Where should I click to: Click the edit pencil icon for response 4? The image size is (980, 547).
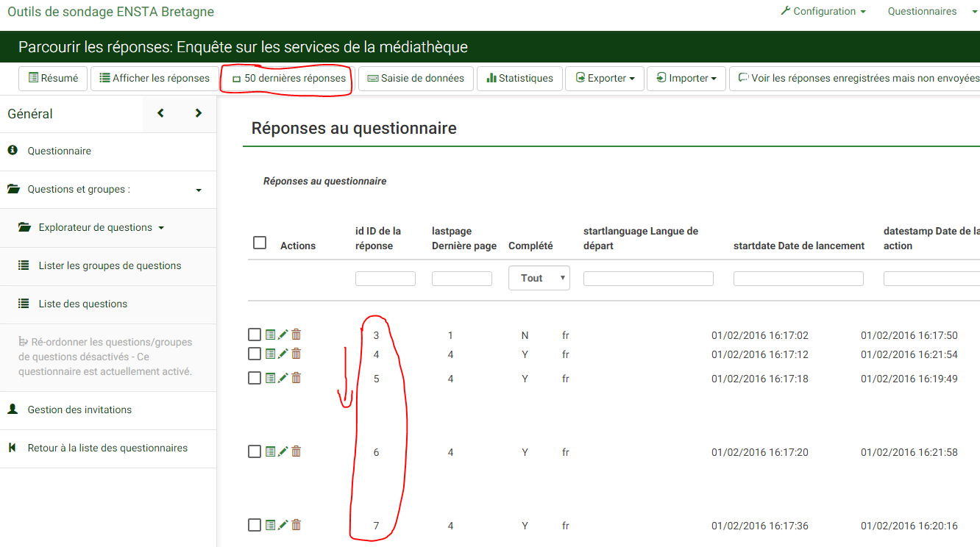click(283, 354)
